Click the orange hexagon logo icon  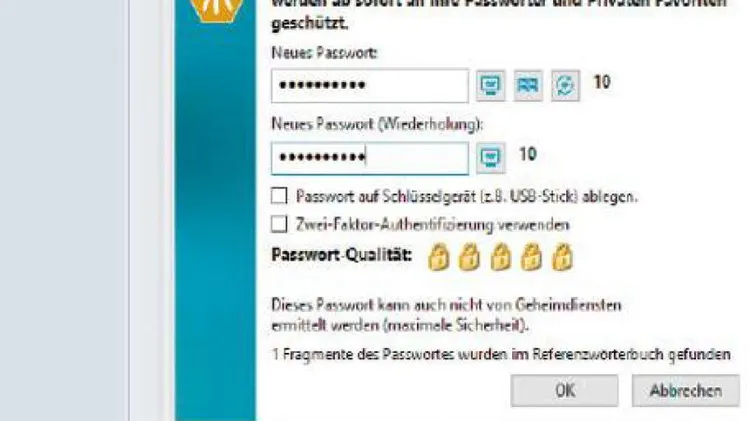coord(216,10)
